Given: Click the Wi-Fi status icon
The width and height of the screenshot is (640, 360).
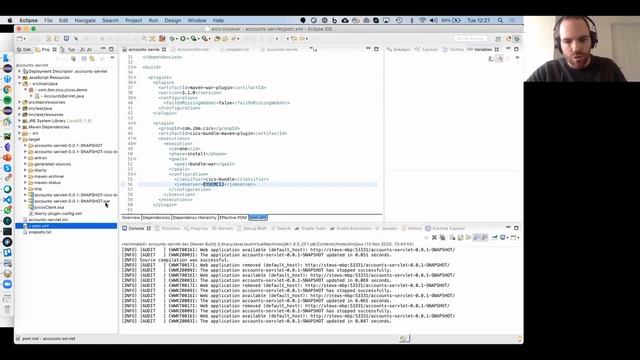Looking at the screenshot, I should (422, 20).
